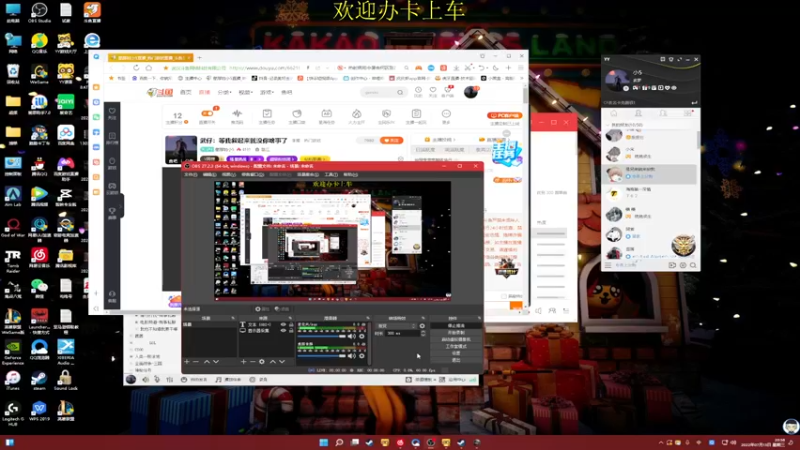Toggle the orange live switch on Douyu

pos(207,113)
